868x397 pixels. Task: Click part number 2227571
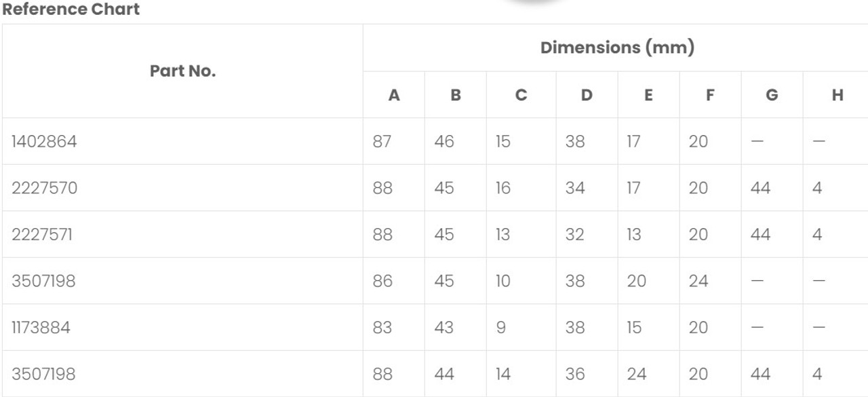[x=43, y=234]
